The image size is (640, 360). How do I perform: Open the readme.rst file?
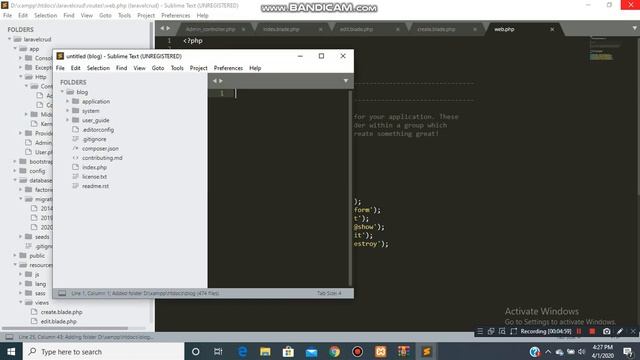pos(95,186)
